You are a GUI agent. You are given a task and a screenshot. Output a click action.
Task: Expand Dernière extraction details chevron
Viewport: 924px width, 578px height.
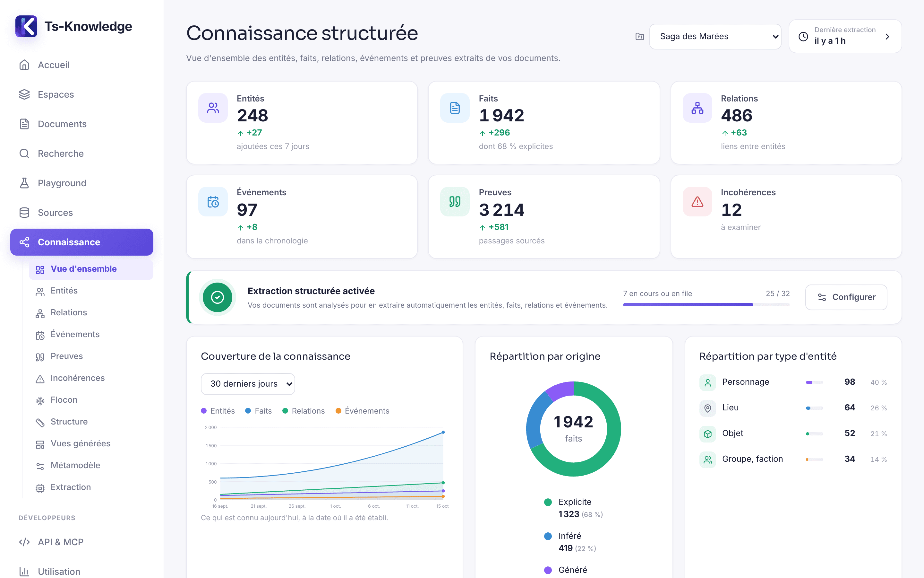(x=887, y=36)
